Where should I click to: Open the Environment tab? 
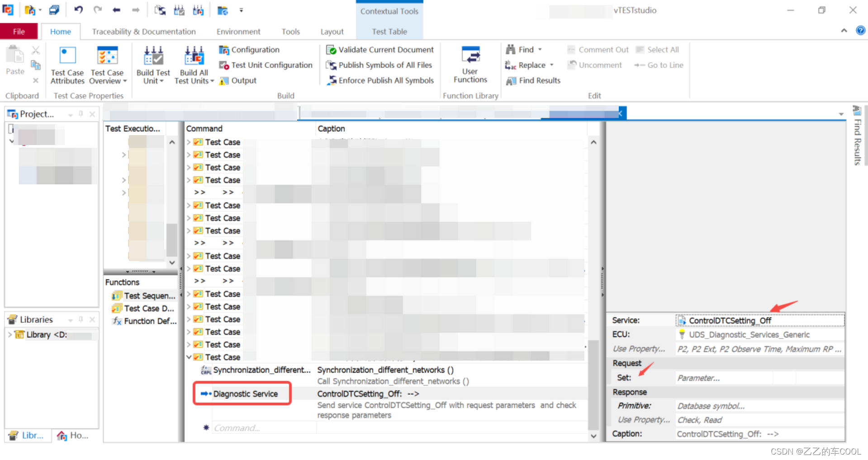click(x=238, y=32)
